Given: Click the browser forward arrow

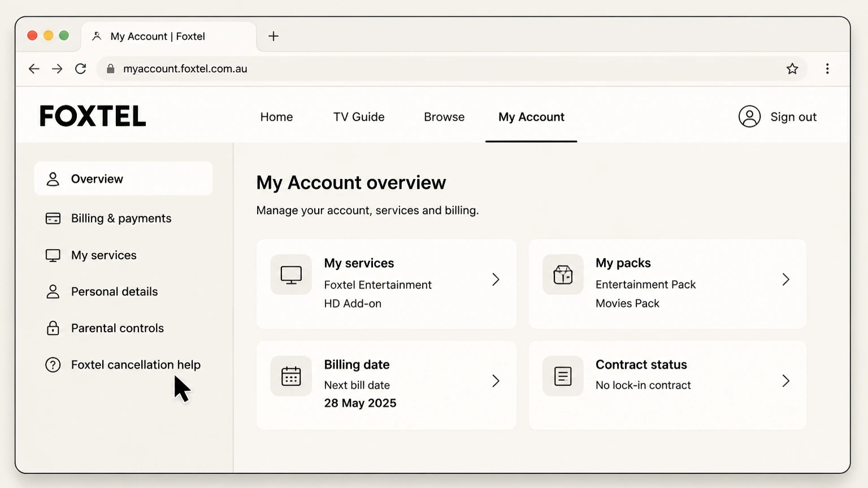Looking at the screenshot, I should 57,69.
